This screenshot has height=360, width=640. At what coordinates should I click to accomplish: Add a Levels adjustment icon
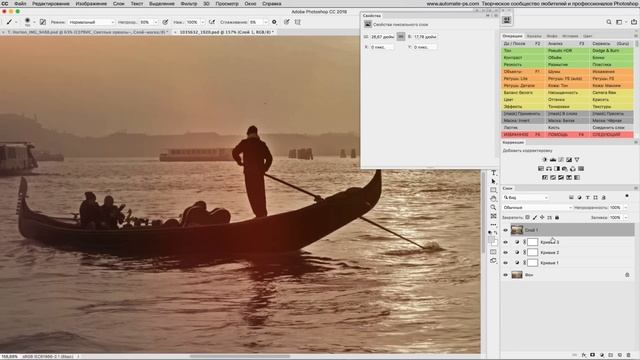tap(553, 160)
